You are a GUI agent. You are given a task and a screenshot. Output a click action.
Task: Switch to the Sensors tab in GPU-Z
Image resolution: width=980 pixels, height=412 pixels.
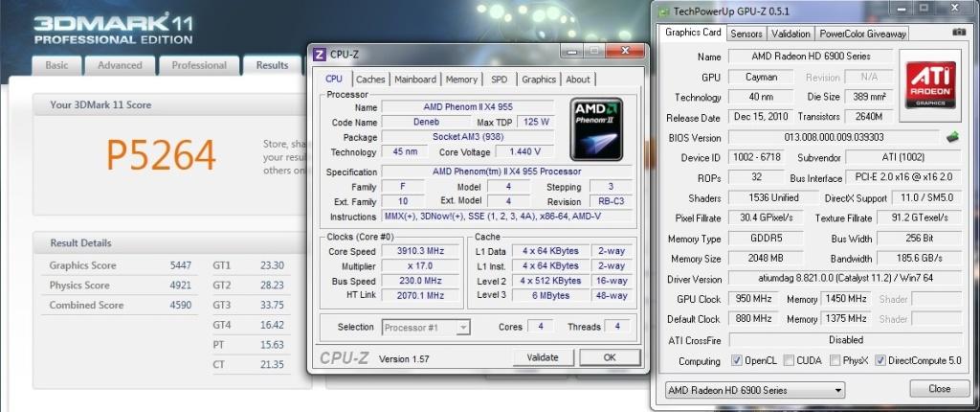click(x=746, y=34)
